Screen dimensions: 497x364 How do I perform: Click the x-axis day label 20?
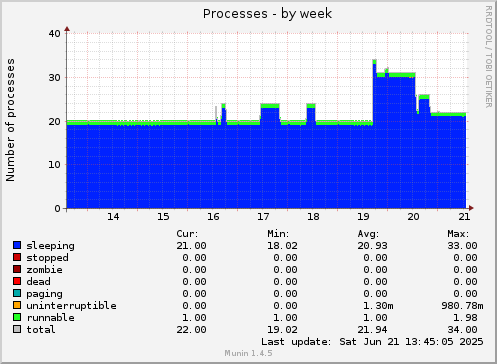pyautogui.click(x=413, y=217)
